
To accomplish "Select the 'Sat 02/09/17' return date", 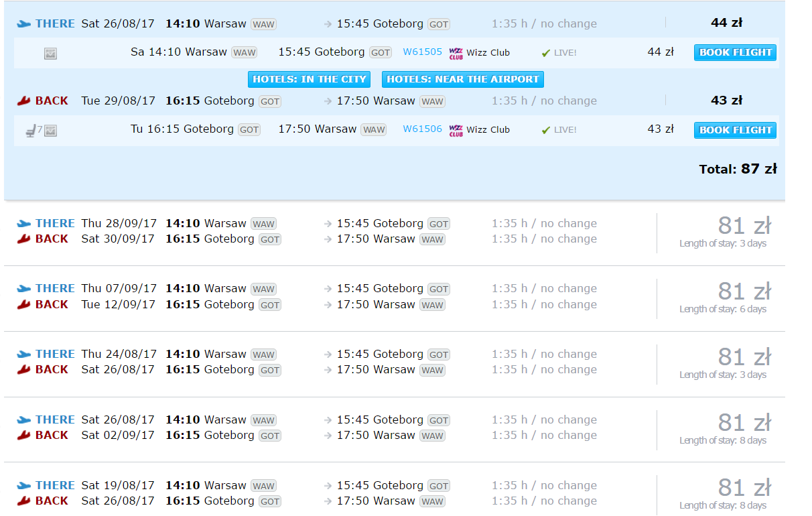I will click(118, 435).
